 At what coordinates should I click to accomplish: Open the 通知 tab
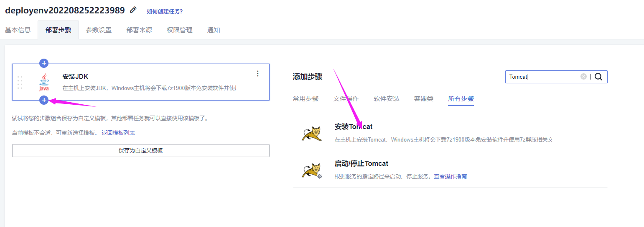tap(214, 30)
